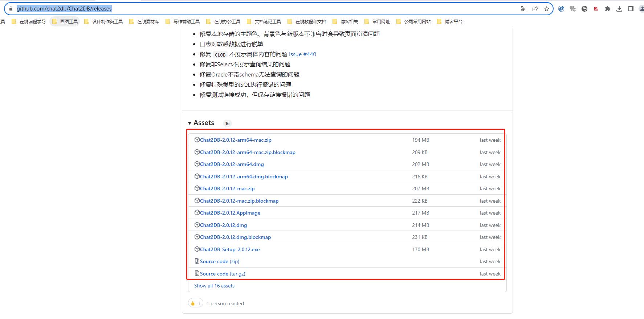Click the zip file icon beside Source code (zip)
Viewport: 644px width, 319px height.
tap(197, 261)
